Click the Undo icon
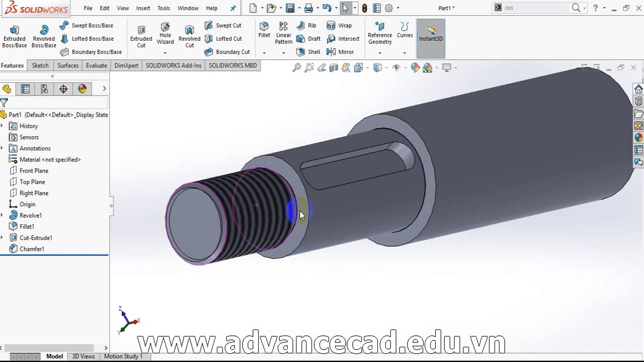This screenshot has height=362, width=644. coord(327,8)
